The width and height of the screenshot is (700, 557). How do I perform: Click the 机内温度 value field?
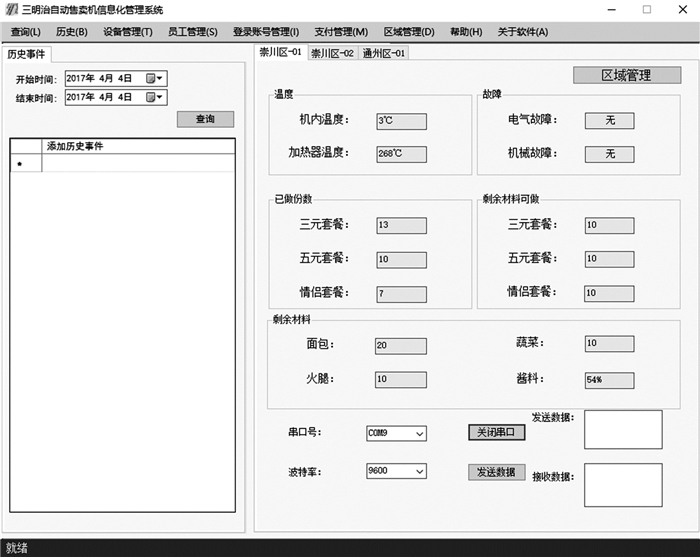401,121
